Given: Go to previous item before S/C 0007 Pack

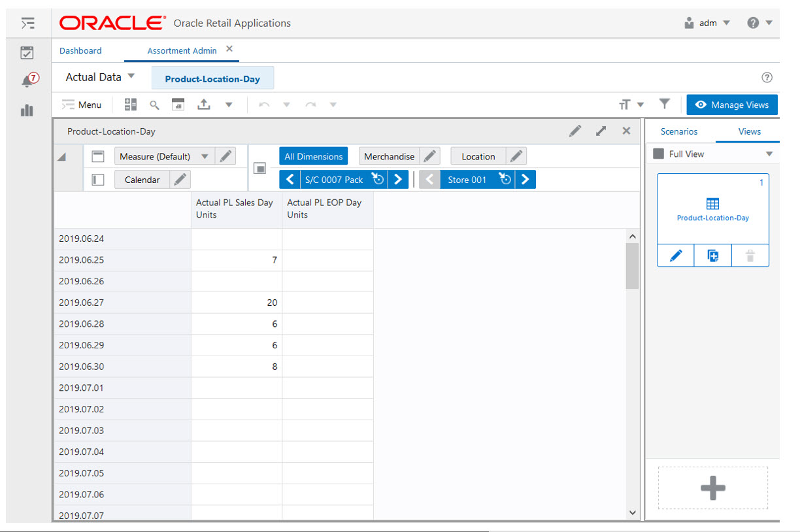Looking at the screenshot, I should pyautogui.click(x=290, y=180).
